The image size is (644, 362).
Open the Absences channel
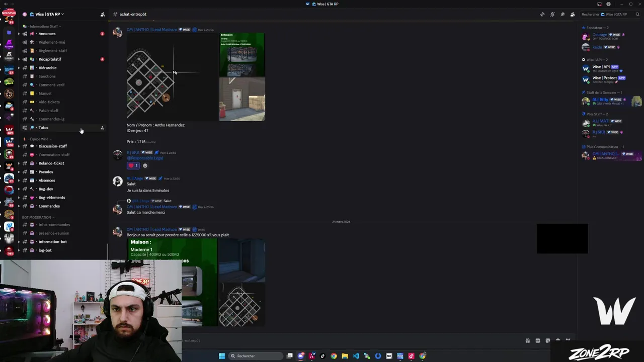[63, 180]
